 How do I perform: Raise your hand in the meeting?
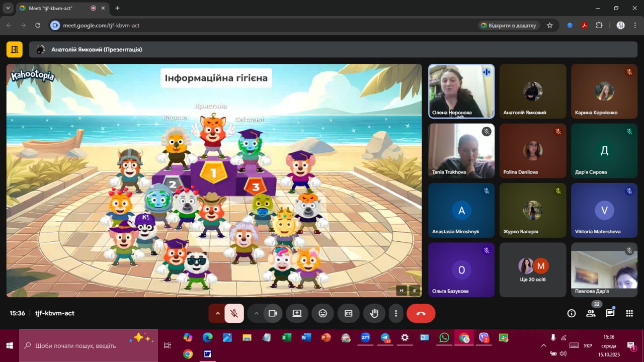(x=374, y=313)
